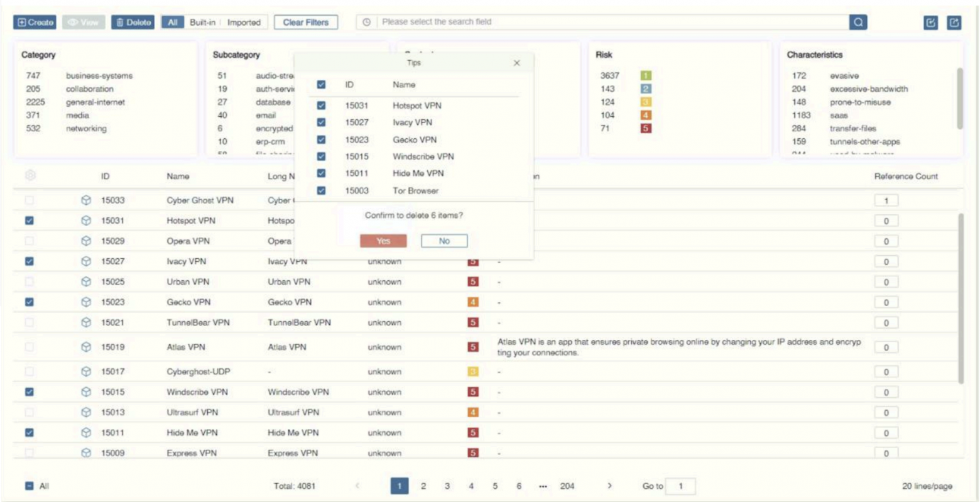980x502 pixels.
Task: Click the Go to page number input
Action: point(682,486)
